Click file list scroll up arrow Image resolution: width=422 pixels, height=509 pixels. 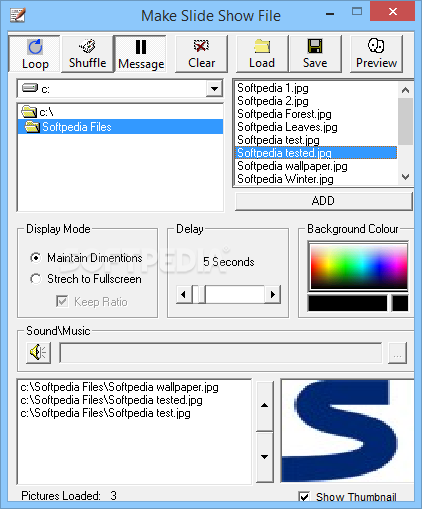coord(405,90)
